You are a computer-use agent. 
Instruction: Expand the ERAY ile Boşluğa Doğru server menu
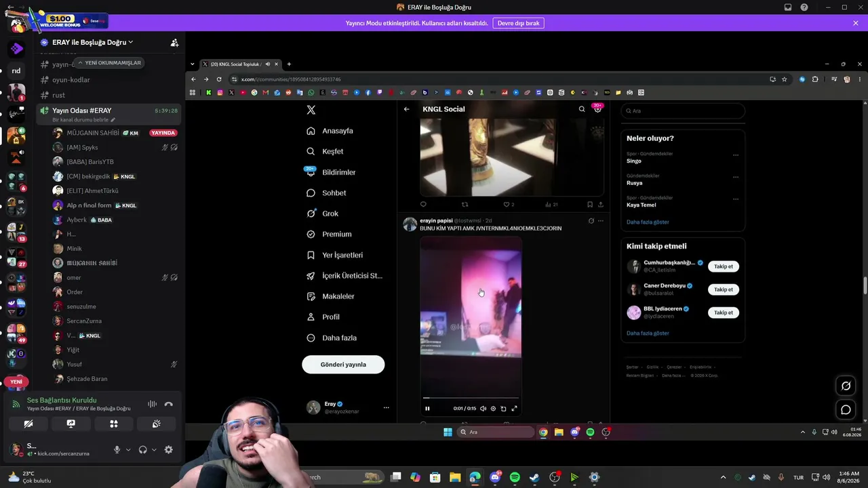point(92,42)
